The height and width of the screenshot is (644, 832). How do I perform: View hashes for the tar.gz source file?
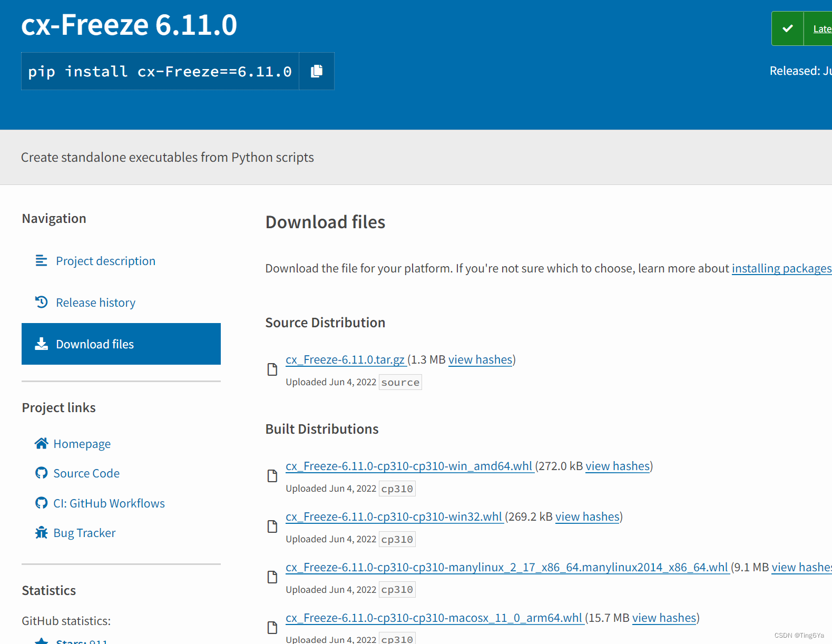(x=481, y=359)
